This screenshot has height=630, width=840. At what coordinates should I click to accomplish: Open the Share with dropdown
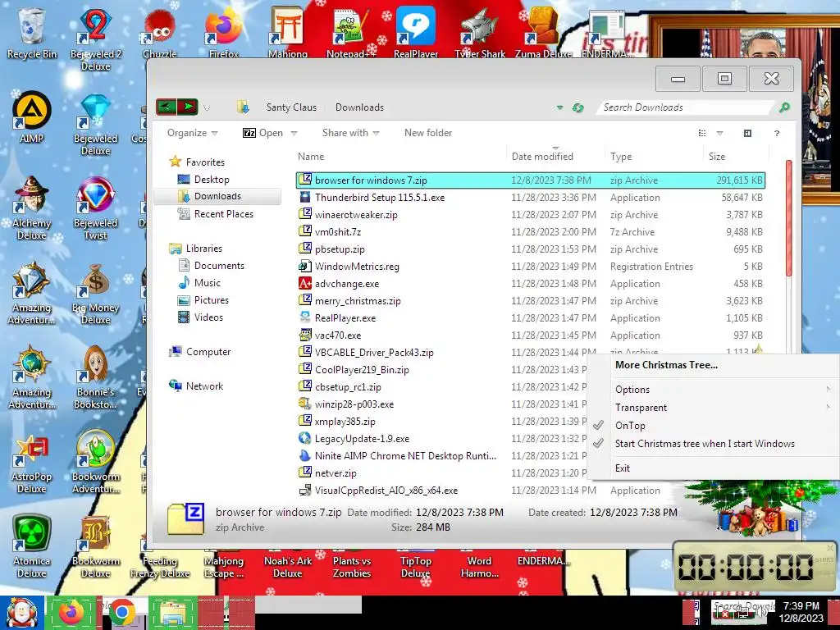coord(350,133)
